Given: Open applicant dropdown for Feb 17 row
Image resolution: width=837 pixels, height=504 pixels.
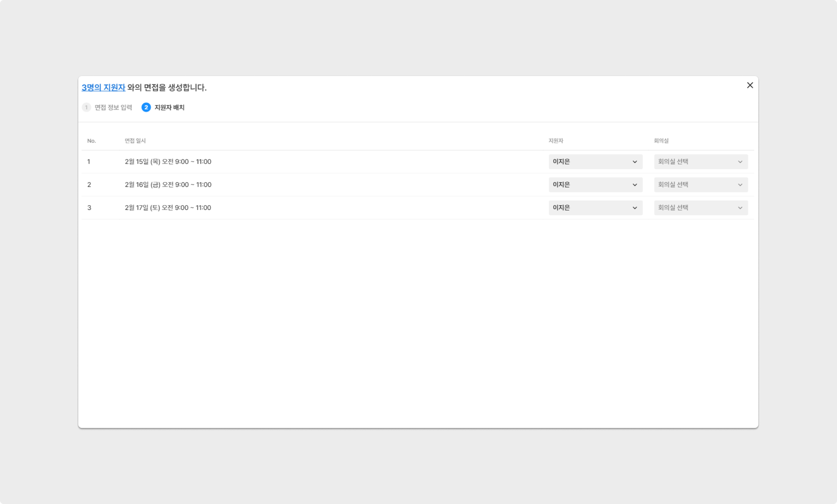Looking at the screenshot, I should (595, 208).
